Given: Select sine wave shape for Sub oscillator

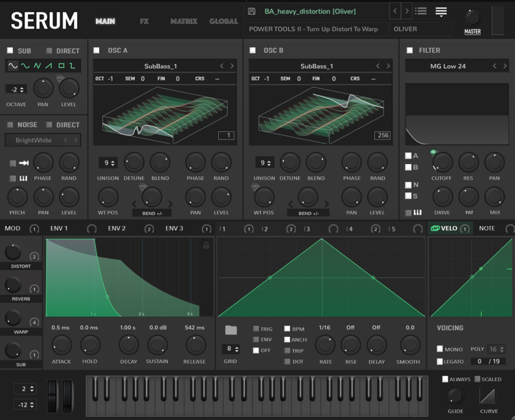Looking at the screenshot, I should pos(13,66).
